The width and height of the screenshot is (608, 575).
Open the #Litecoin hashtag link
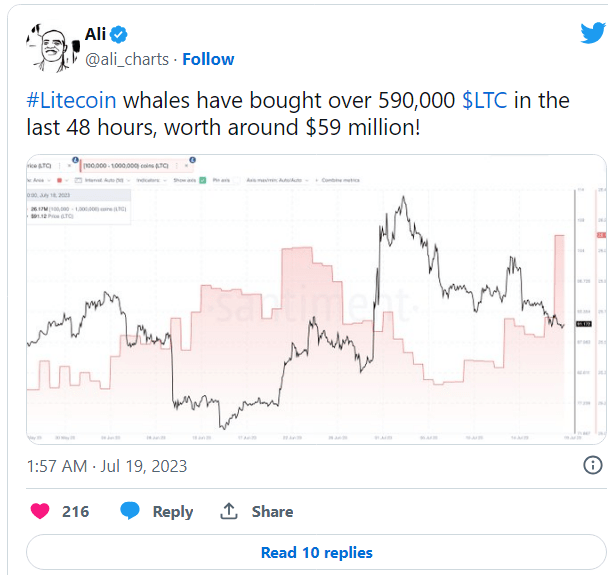(x=71, y=100)
